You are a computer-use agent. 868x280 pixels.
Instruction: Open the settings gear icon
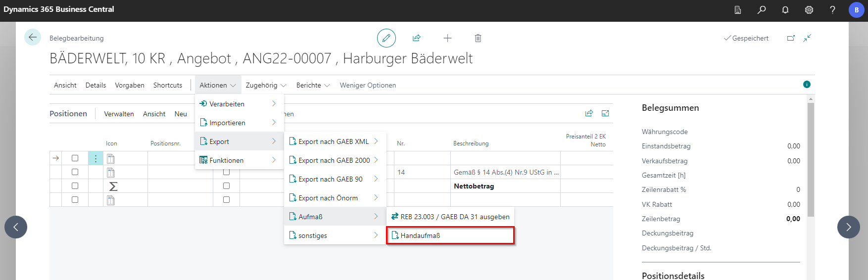809,10
